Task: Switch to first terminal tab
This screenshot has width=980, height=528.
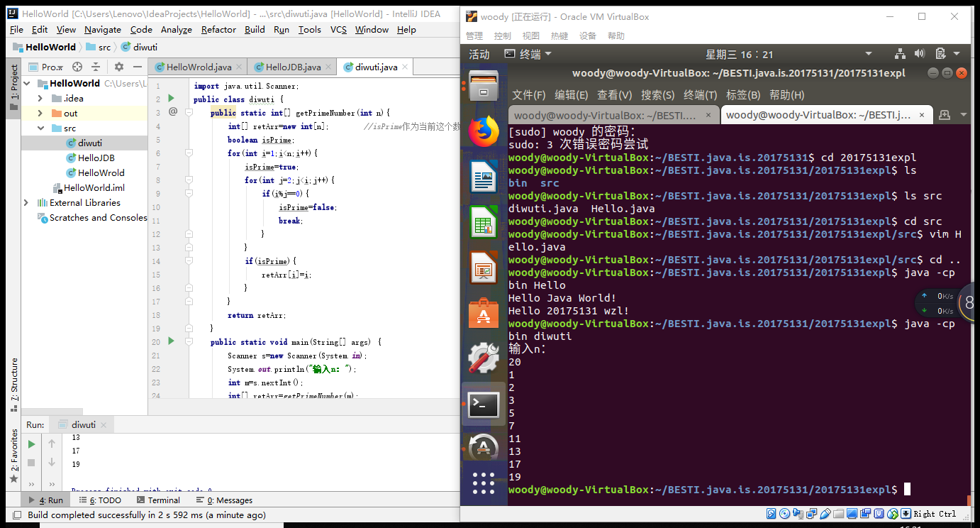Action: click(x=613, y=115)
